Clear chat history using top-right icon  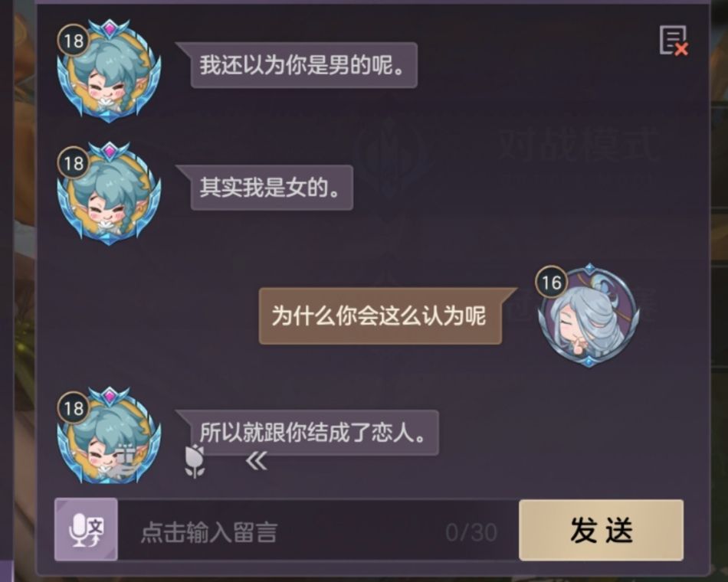point(674,41)
